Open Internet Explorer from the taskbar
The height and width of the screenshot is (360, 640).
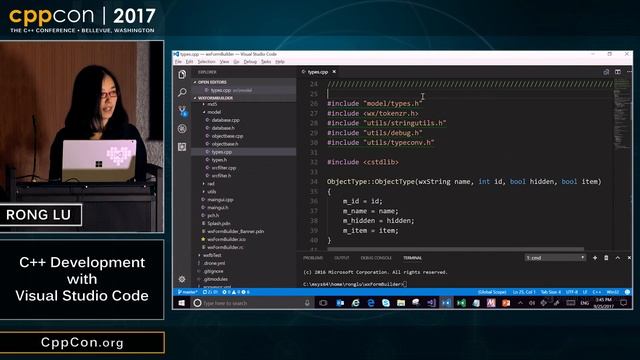tap(356, 303)
